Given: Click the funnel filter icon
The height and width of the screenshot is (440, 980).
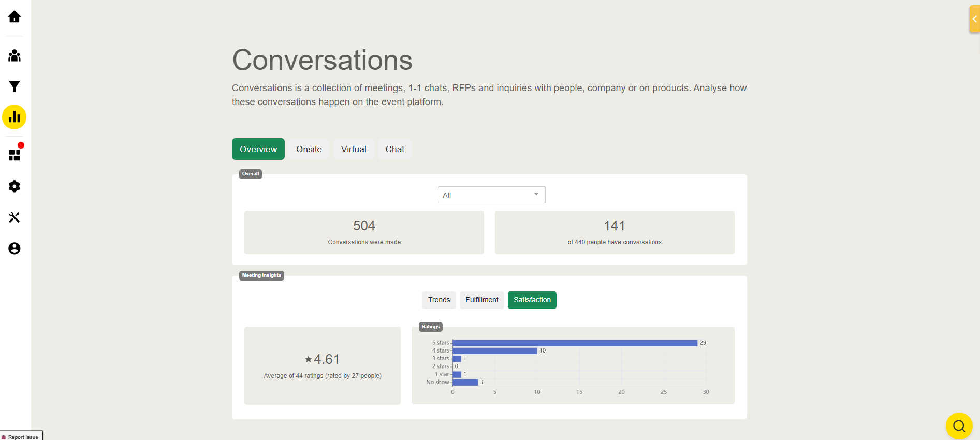Looking at the screenshot, I should point(14,86).
